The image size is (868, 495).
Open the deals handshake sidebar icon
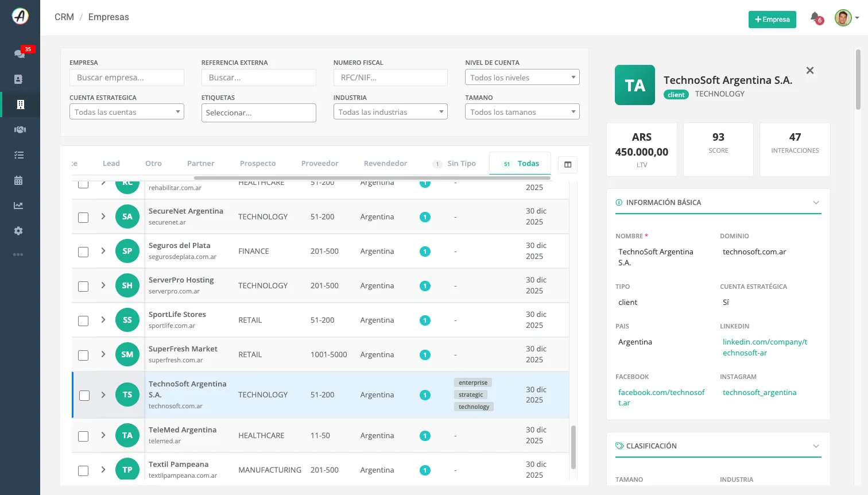point(20,130)
